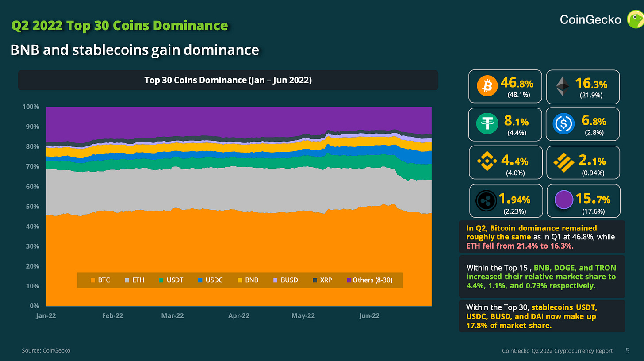Click the BNB legend label
The width and height of the screenshot is (644, 361).
pyautogui.click(x=251, y=280)
